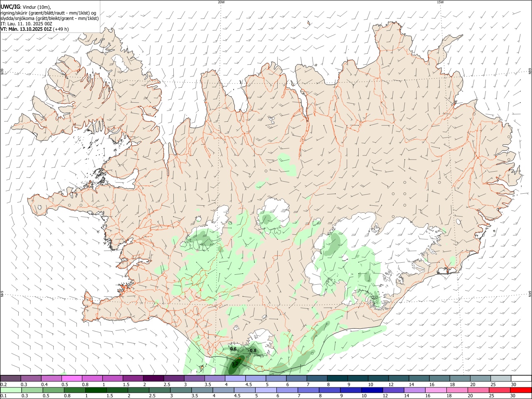Click the 15W longitude label
This screenshot has height=399, width=532.
point(440,2)
